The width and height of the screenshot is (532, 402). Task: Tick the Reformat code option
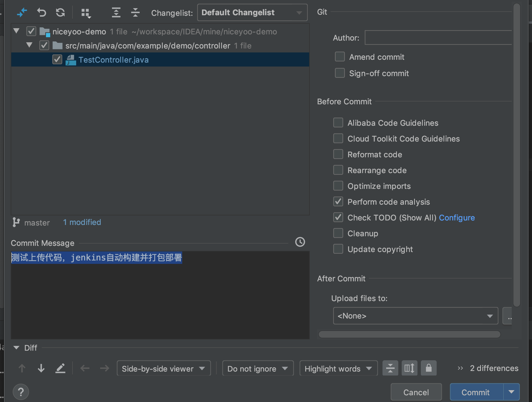tap(338, 154)
